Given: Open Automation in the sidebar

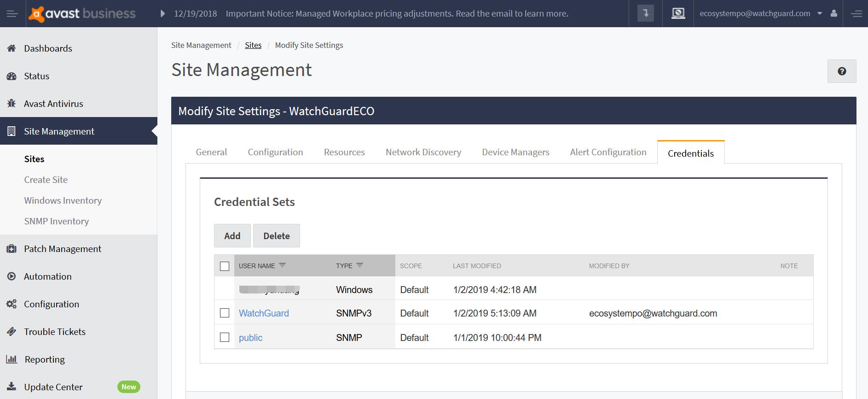Looking at the screenshot, I should pos(48,276).
